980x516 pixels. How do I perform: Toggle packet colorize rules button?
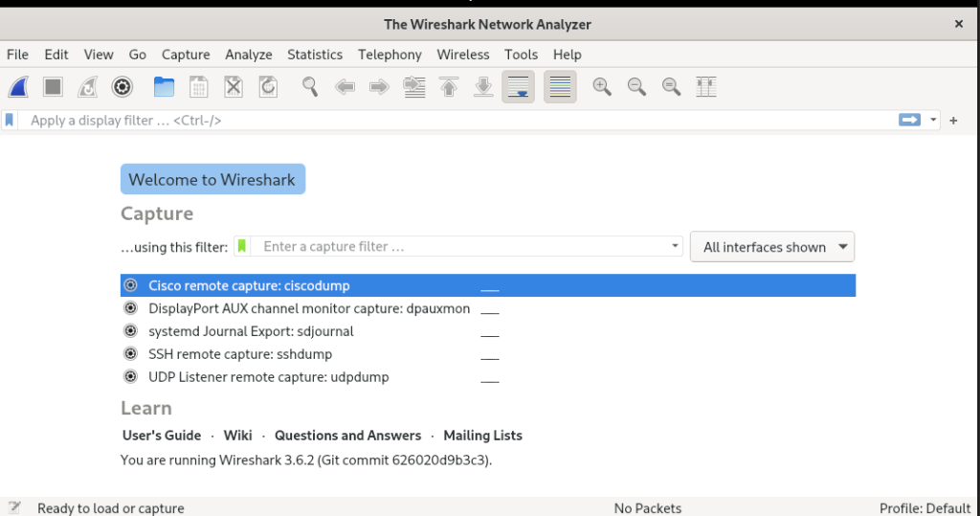pyautogui.click(x=560, y=87)
